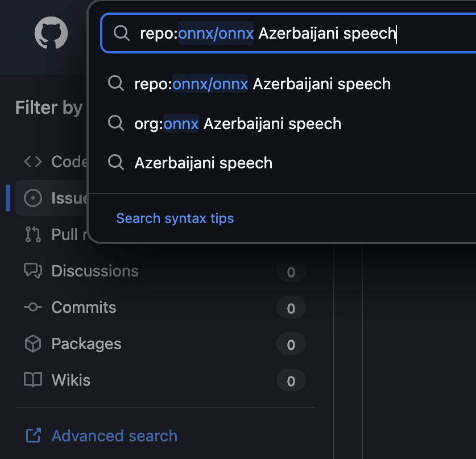Select suggestion "org:onnx Azerbaijani speech"
The width and height of the screenshot is (476, 459).
pyautogui.click(x=238, y=123)
